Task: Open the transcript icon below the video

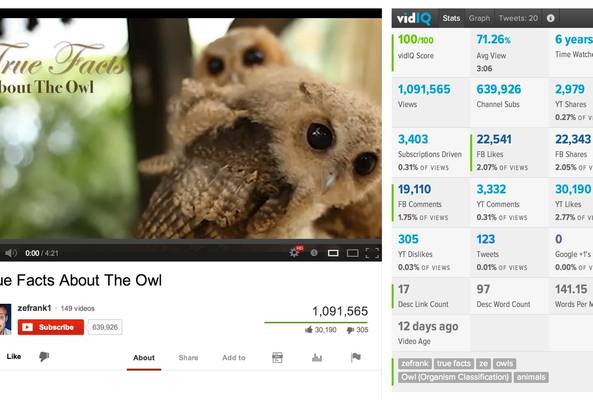Action: point(277,357)
